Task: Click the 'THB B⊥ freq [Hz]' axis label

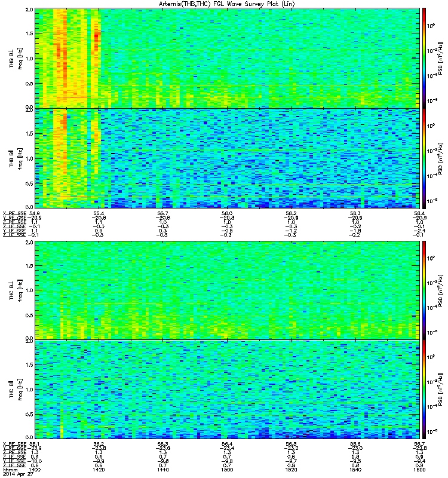Action: coord(16,59)
